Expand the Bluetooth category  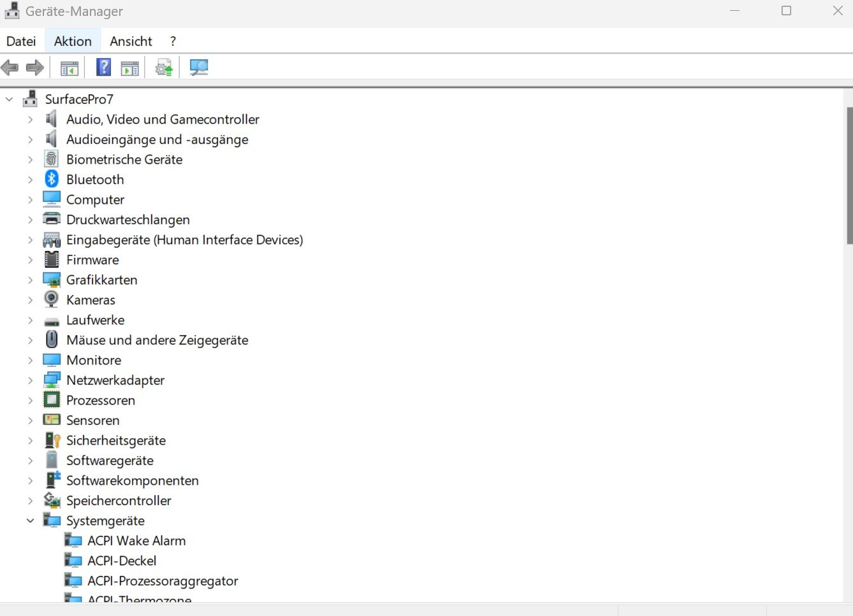30,180
